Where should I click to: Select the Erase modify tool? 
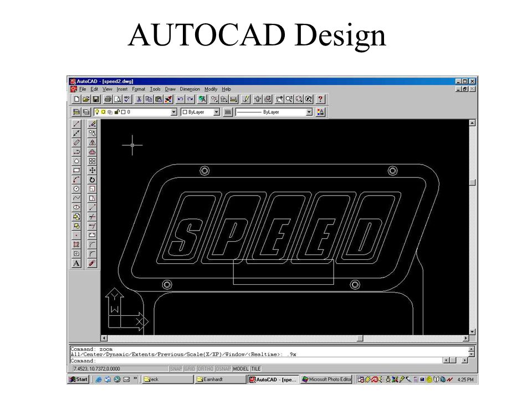point(92,124)
